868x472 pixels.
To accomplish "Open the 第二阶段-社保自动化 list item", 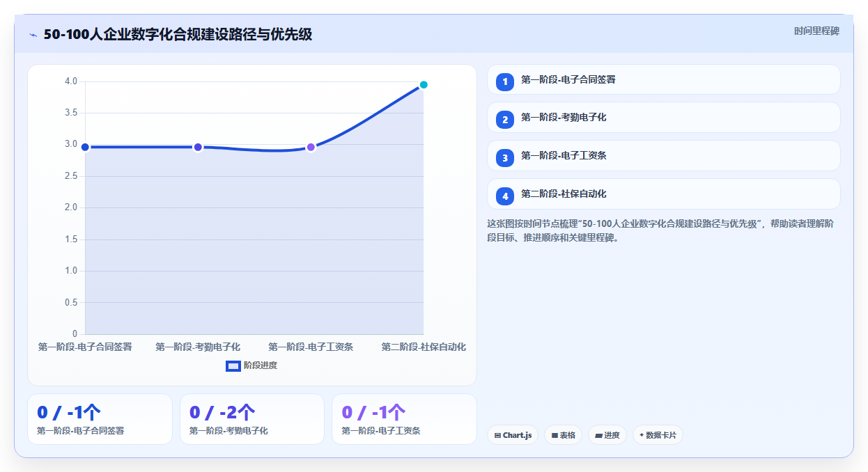I will (664, 194).
